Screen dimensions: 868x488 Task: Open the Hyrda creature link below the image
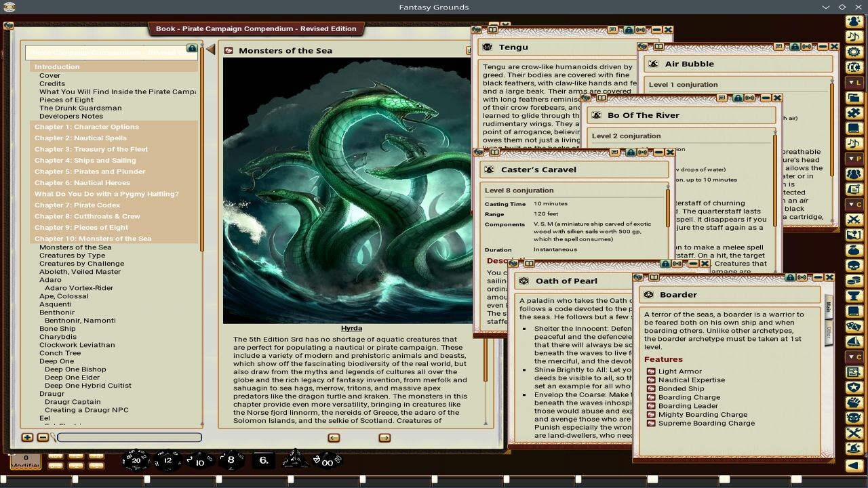pos(351,328)
